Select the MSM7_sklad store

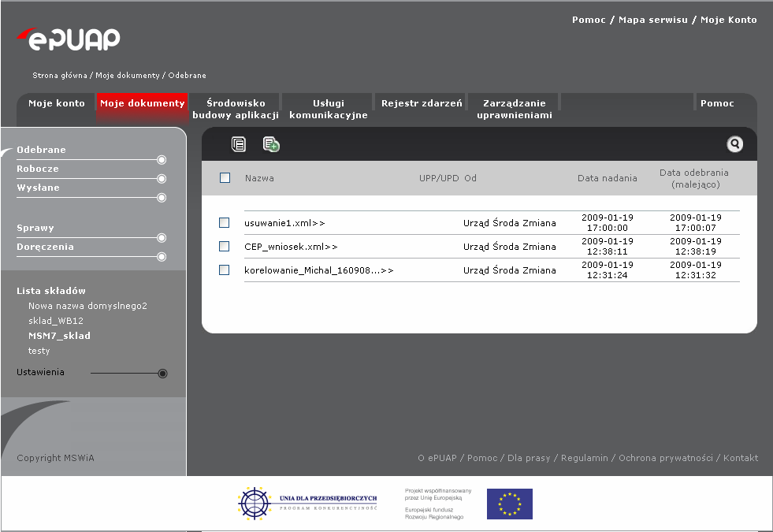click(59, 336)
